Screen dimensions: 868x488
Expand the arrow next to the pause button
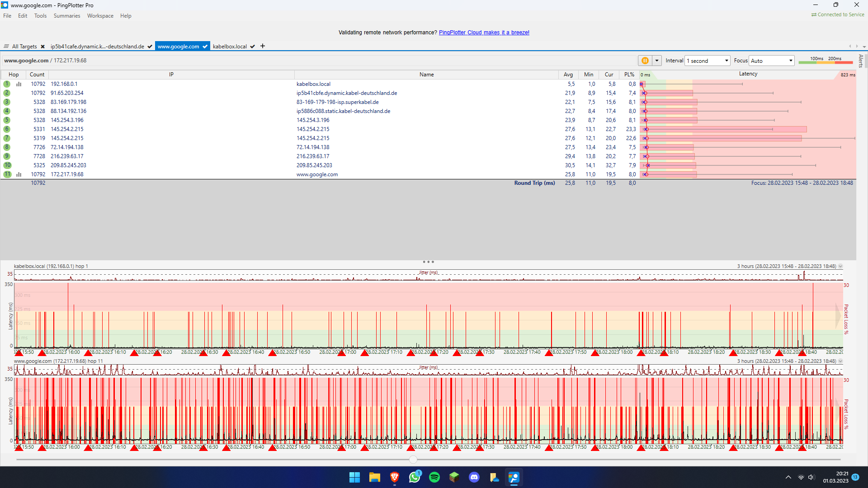(657, 60)
